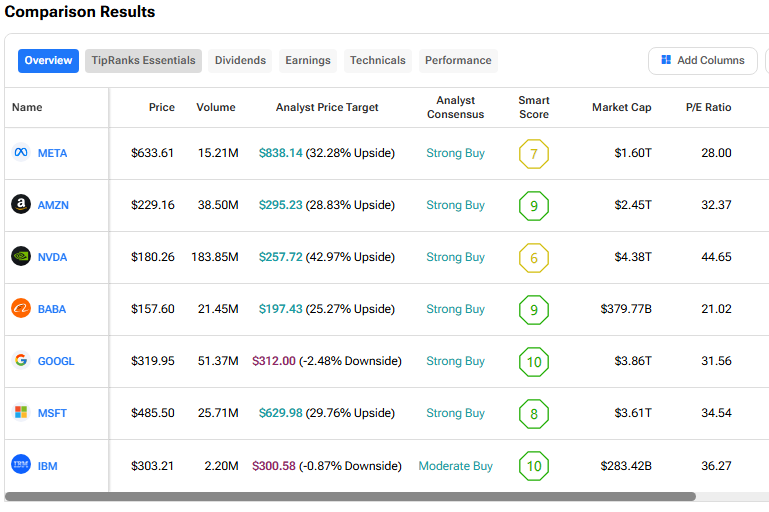The height and width of the screenshot is (512, 769).
Task: Click the Alibaba logo icon
Action: (x=20, y=309)
